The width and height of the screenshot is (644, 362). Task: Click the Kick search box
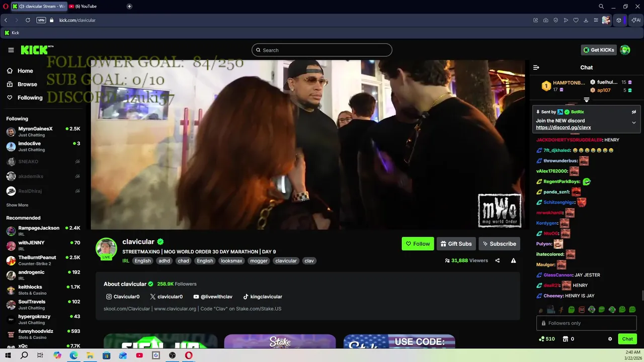tap(322, 50)
